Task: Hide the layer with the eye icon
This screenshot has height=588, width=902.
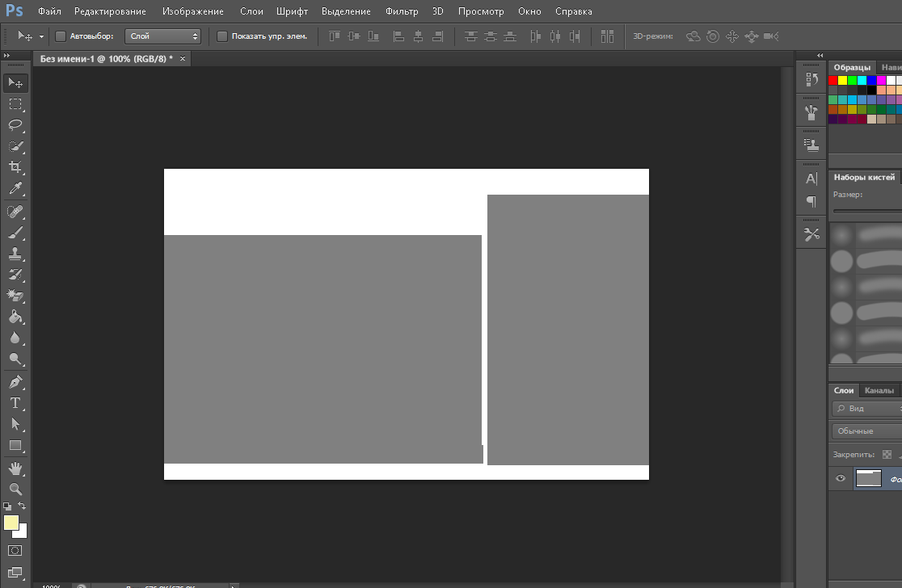Action: (x=841, y=478)
